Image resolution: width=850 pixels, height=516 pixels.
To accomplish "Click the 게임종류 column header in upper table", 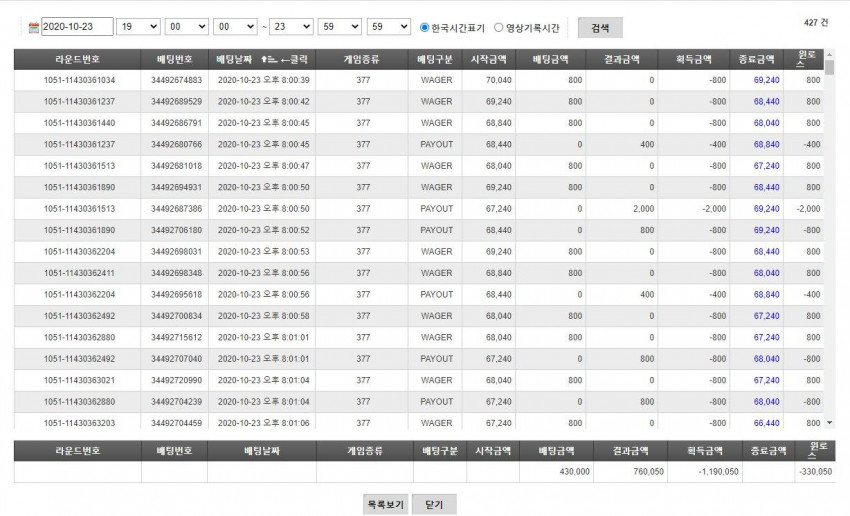I will click(362, 59).
